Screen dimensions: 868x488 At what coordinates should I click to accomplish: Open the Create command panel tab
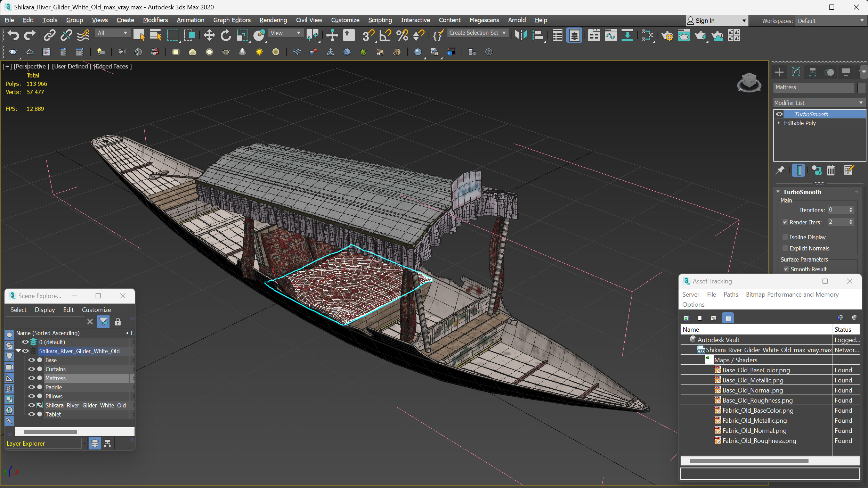tap(779, 72)
